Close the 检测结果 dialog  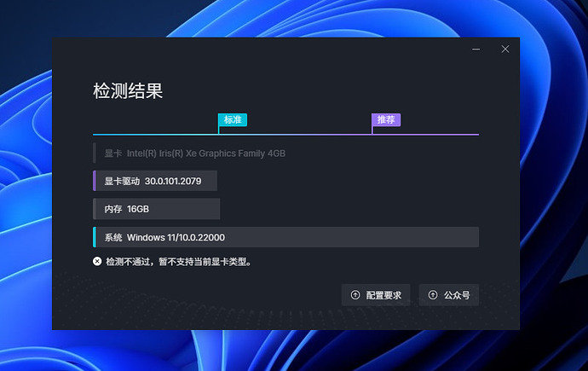tap(505, 49)
